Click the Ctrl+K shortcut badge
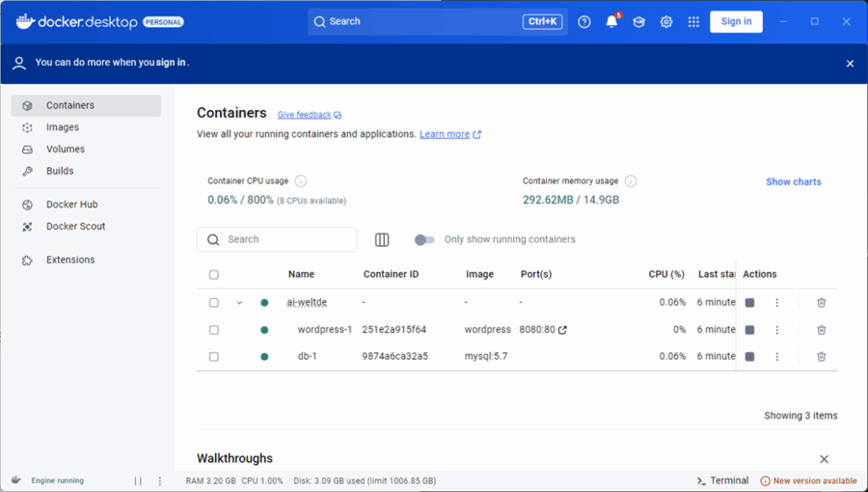 point(542,21)
